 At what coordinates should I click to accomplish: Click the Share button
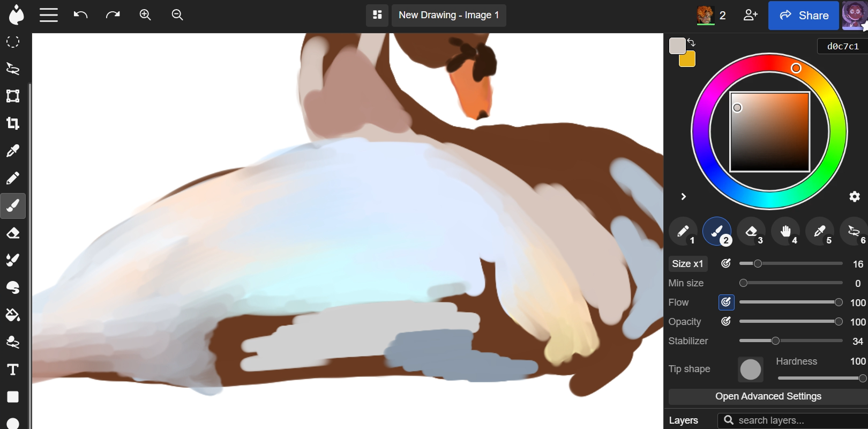[x=803, y=16]
